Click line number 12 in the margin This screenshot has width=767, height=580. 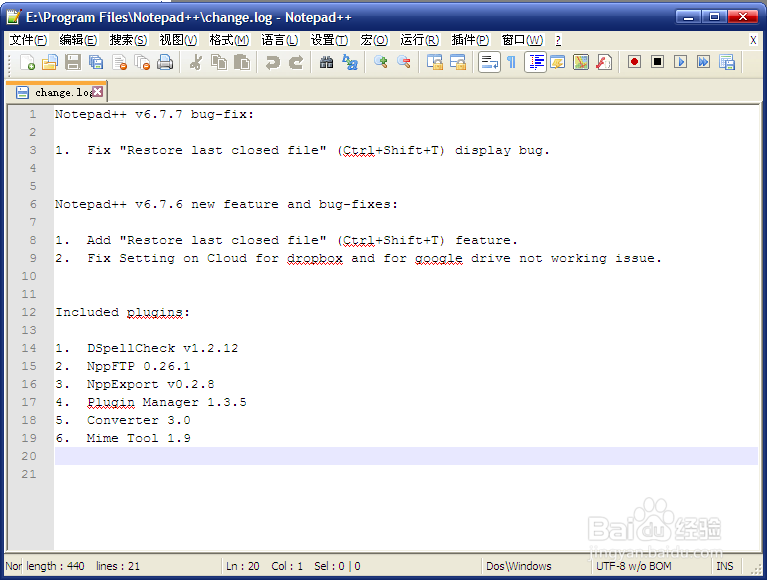(29, 312)
